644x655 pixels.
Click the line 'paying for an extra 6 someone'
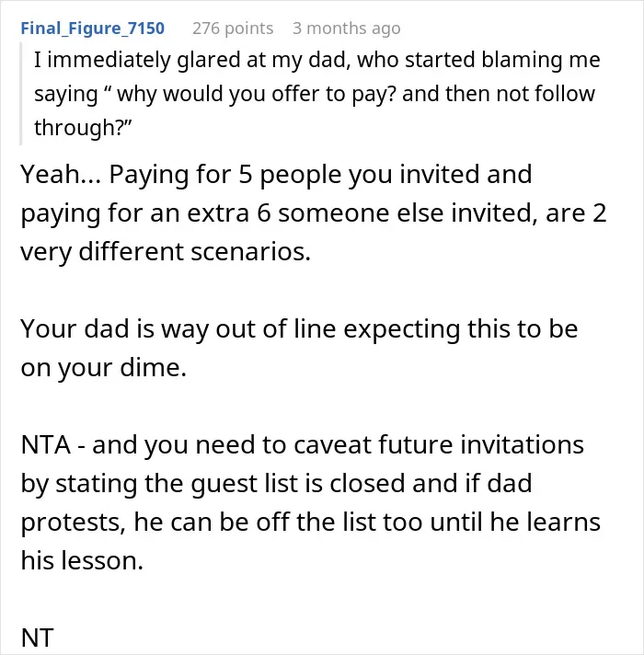point(313,213)
